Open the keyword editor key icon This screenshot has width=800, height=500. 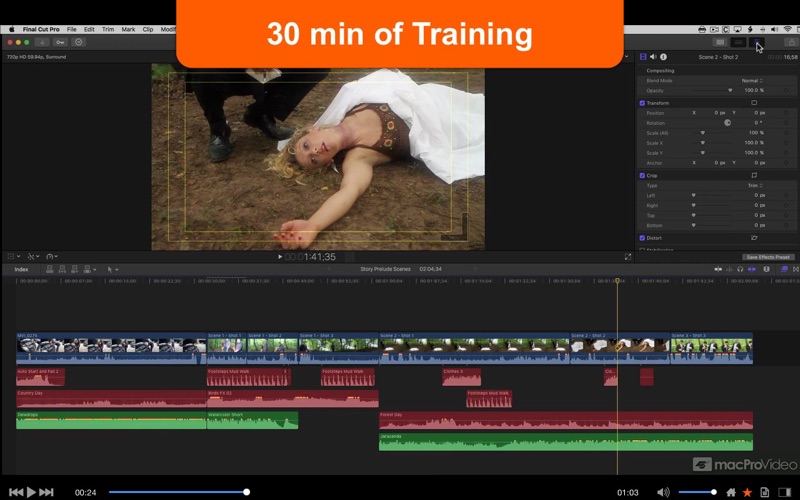point(60,42)
